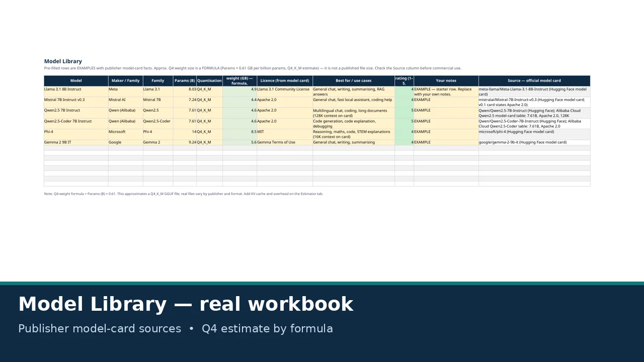
Task: Select the params value "9.24"
Action: pos(185,142)
